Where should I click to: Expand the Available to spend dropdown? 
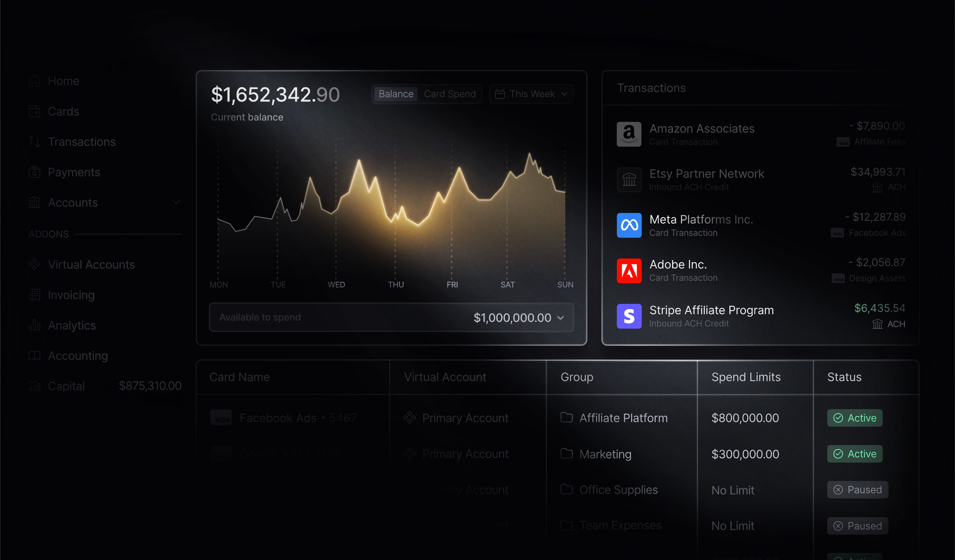(561, 318)
